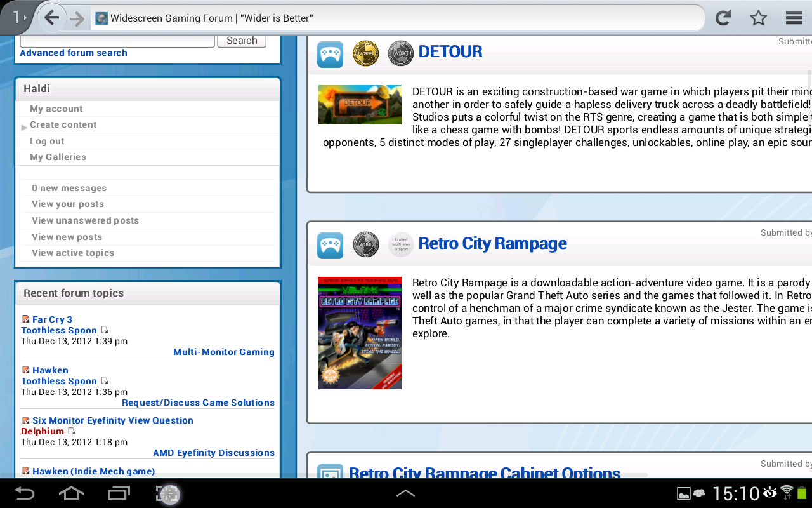The image size is (812, 508).
Task: Open Android recent apps
Action: pos(119,493)
